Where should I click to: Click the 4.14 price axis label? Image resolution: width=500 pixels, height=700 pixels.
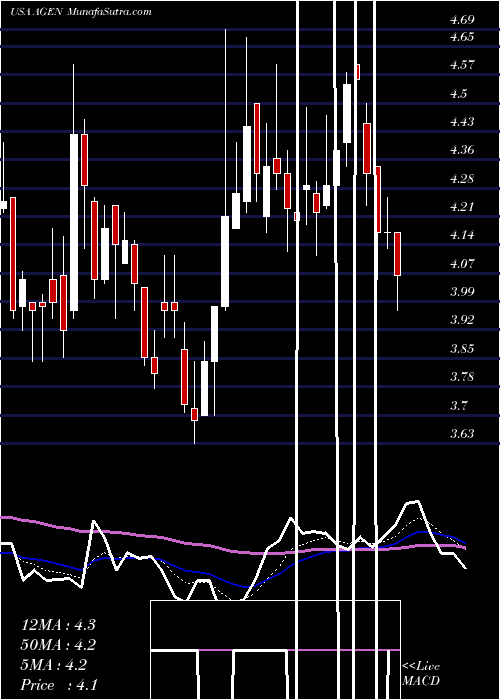(462, 235)
